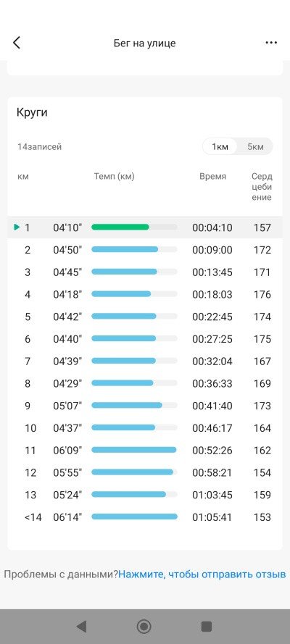Image resolution: width=290 pixels, height=644 pixels.
Task: Select lap 9 row showing 00:41:40
Action: point(144,406)
